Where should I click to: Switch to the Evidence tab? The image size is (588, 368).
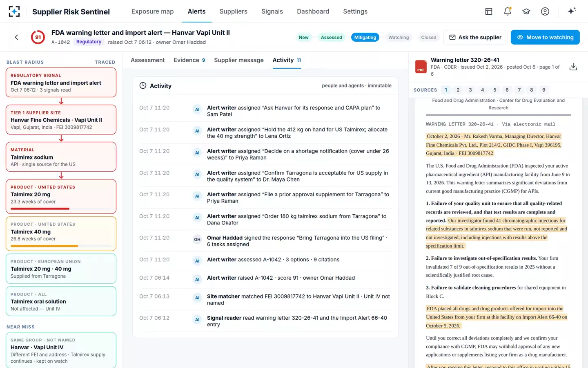(x=189, y=60)
